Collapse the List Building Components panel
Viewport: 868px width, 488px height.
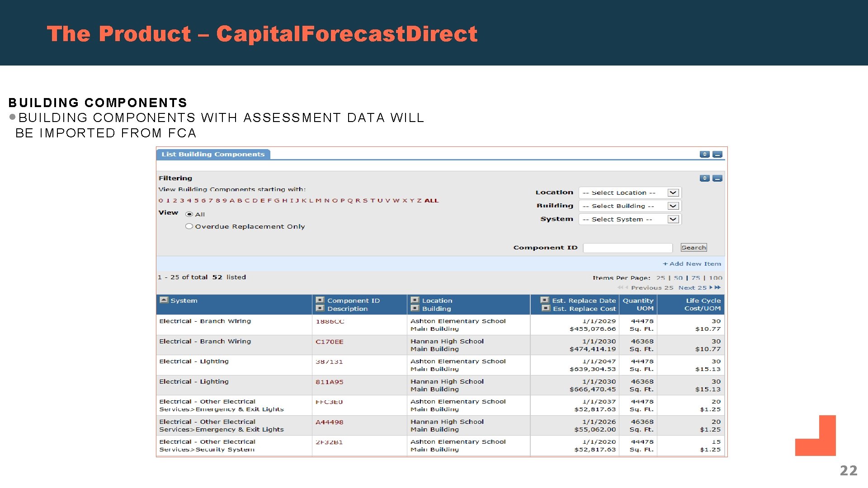coord(717,155)
